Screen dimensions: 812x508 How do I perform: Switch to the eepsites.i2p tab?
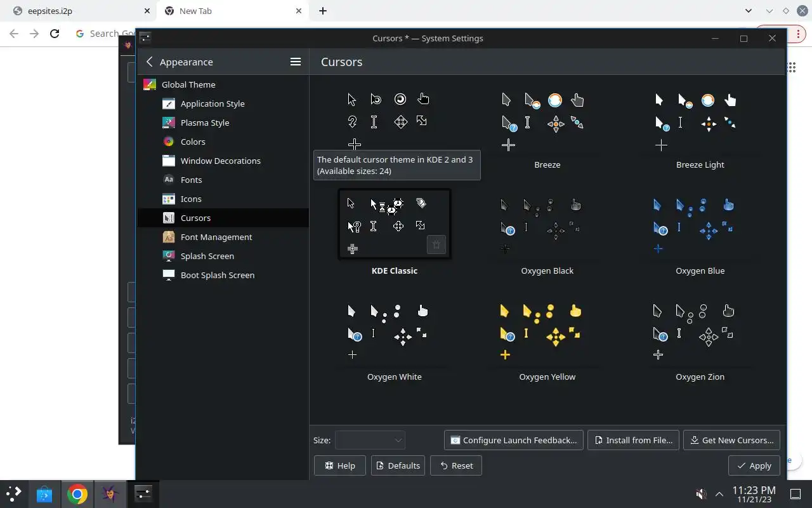(x=80, y=11)
